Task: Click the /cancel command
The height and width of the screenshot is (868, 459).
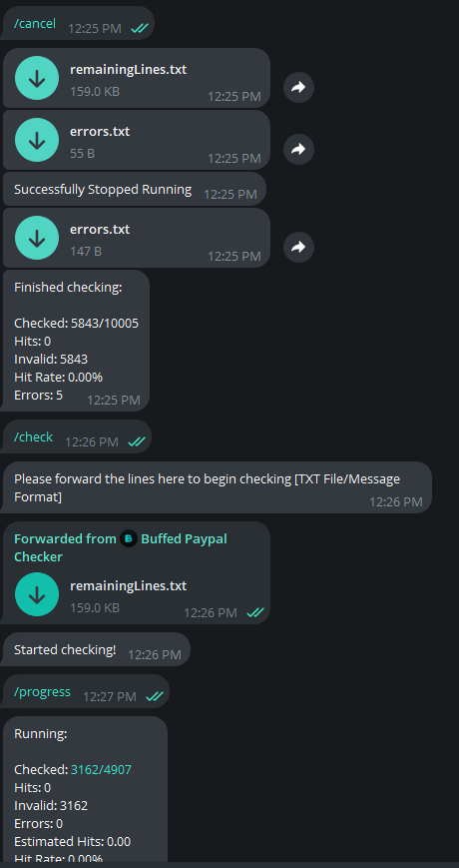Action: pyautogui.click(x=35, y=24)
